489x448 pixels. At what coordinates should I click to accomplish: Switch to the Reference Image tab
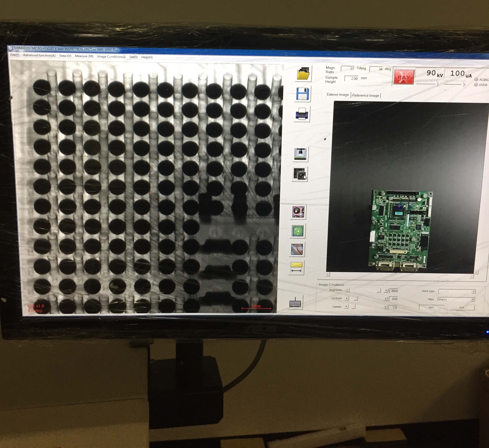[x=366, y=95]
